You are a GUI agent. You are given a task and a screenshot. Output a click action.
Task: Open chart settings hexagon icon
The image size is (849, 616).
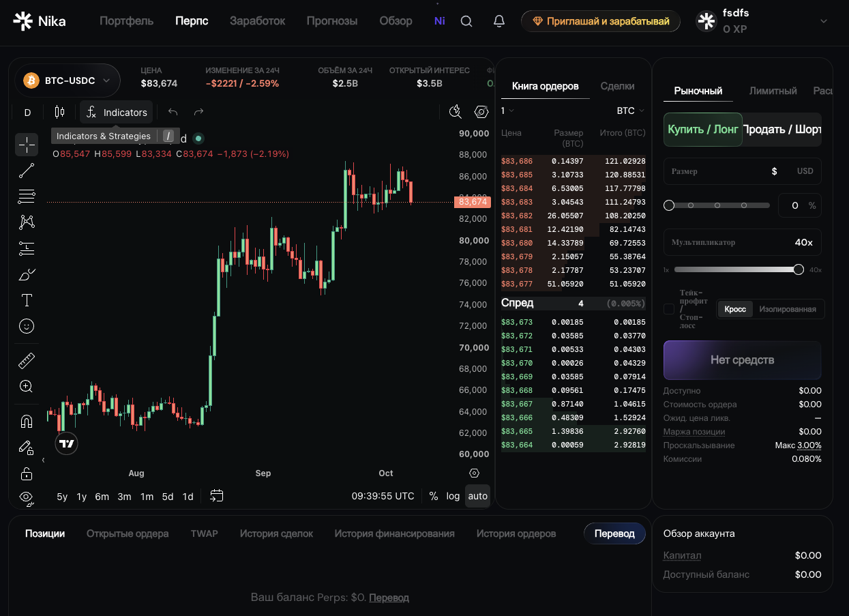coord(481,112)
